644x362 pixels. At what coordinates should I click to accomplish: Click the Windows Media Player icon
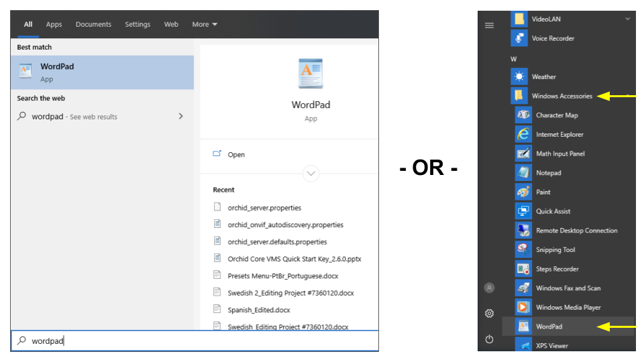523,307
